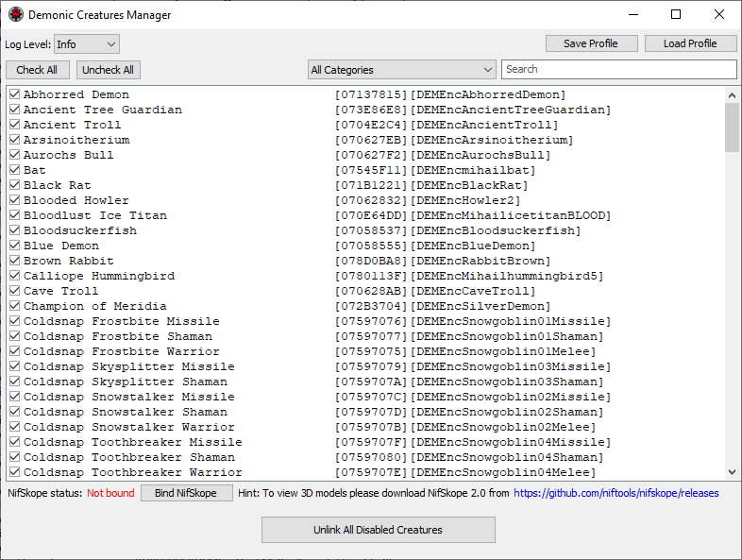Uncheck the Abhorred Demon checkbox
Viewport: 742px width, 560px height.
[x=14, y=94]
